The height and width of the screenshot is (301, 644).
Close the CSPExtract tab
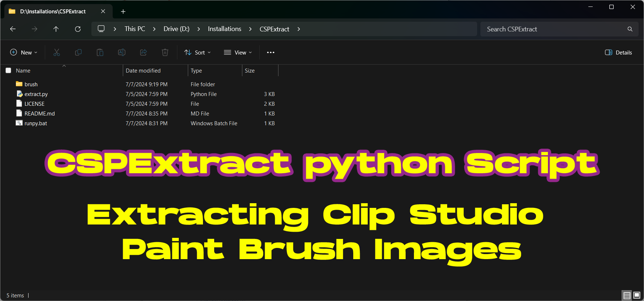[103, 11]
